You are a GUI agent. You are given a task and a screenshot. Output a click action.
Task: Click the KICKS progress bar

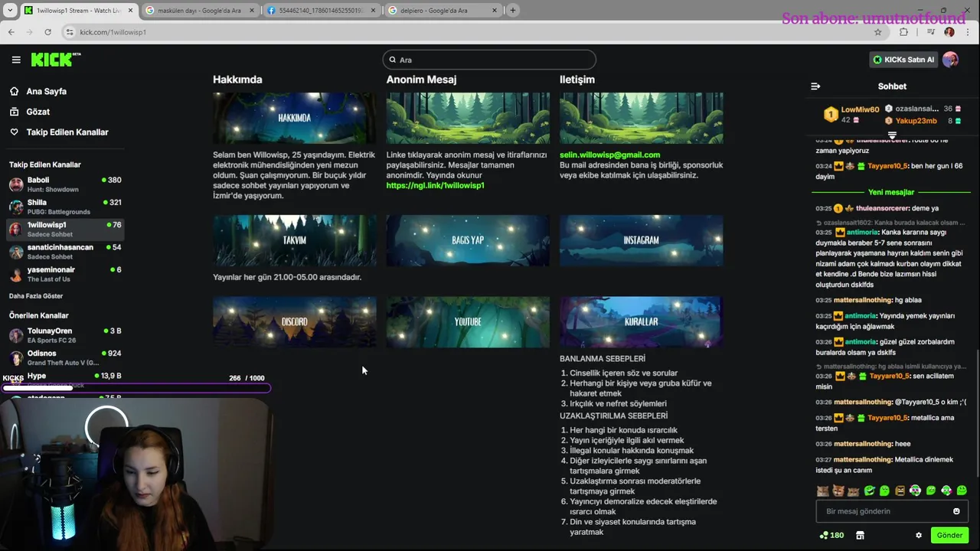pos(136,388)
